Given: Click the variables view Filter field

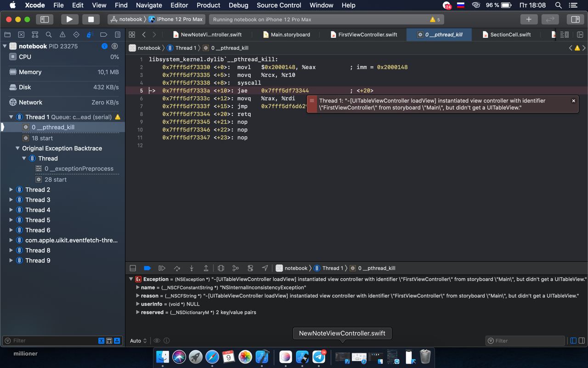Looking at the screenshot, I should click(525, 341).
